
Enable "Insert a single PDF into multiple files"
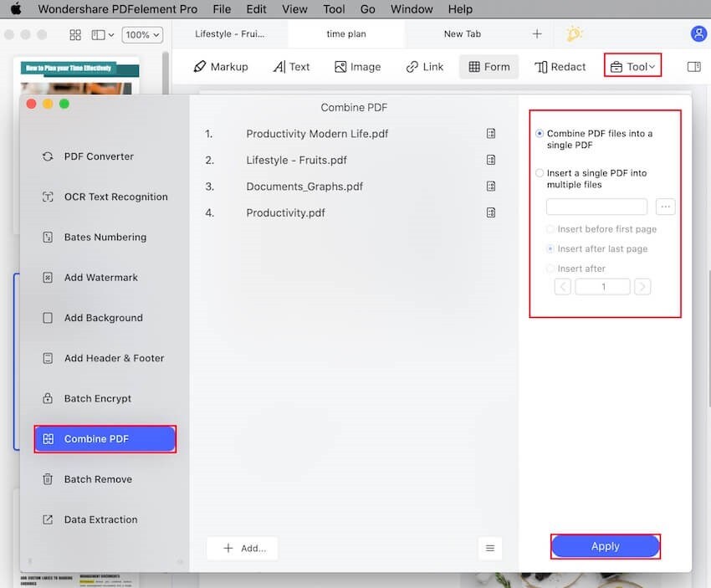coord(540,173)
